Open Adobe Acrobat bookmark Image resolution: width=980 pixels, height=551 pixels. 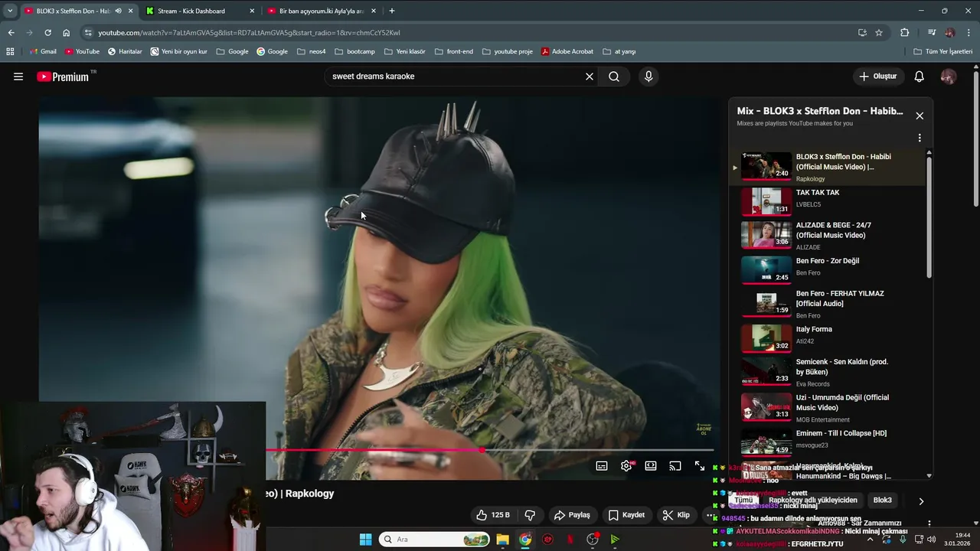(x=567, y=51)
